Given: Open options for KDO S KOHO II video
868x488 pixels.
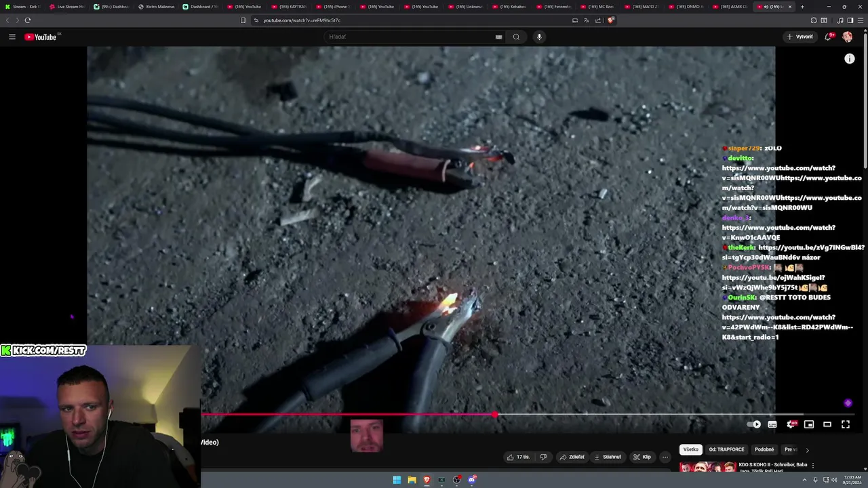Looking at the screenshot, I should click(813, 466).
